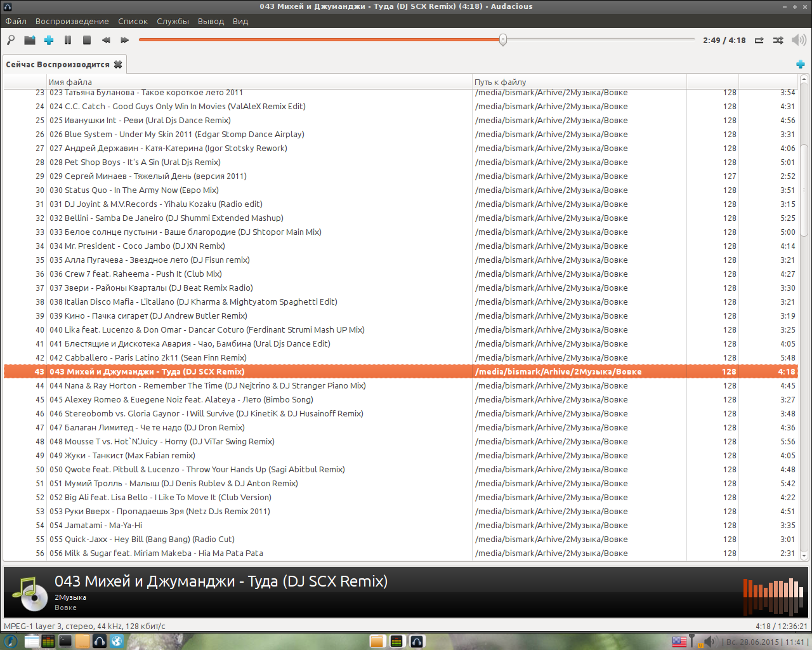The width and height of the screenshot is (812, 650).
Task: Click playlist scrollbar down arrow
Action: tap(804, 555)
